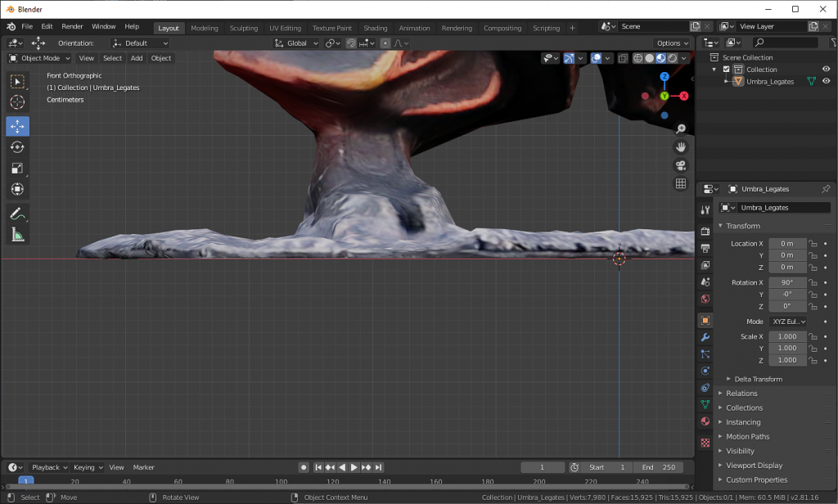This screenshot has width=838, height=504.
Task: Select the Move tool in the toolbar
Action: [17, 126]
